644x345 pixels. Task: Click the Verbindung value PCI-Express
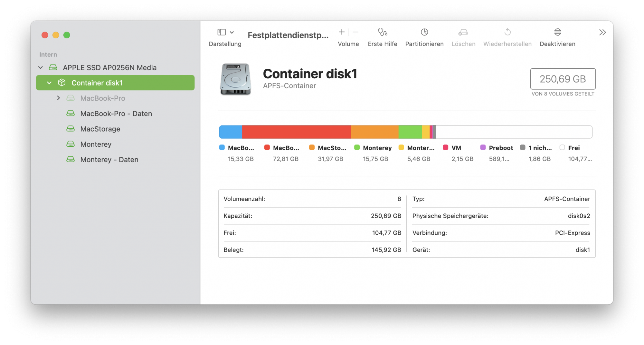pyautogui.click(x=573, y=233)
